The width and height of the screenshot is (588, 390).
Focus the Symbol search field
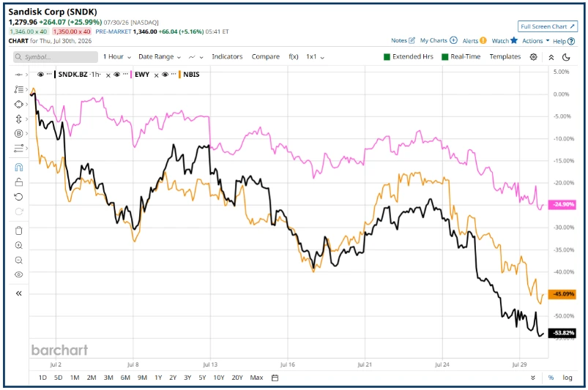(x=56, y=57)
